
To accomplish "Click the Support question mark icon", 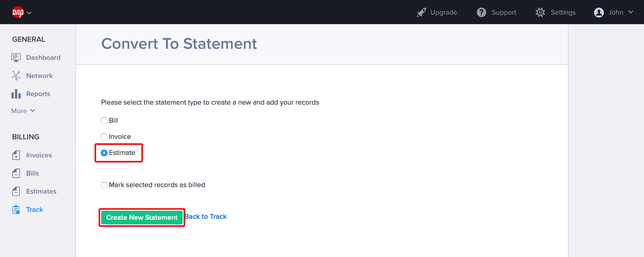I will [x=481, y=12].
